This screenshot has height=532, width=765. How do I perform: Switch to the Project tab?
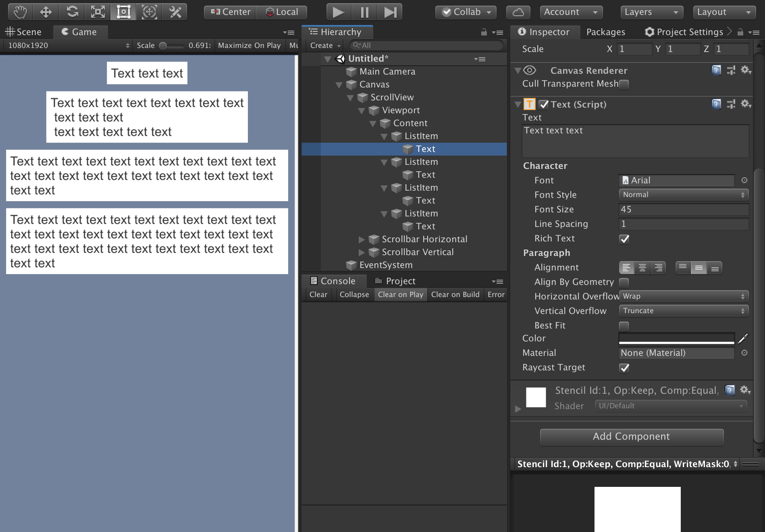[x=395, y=281]
